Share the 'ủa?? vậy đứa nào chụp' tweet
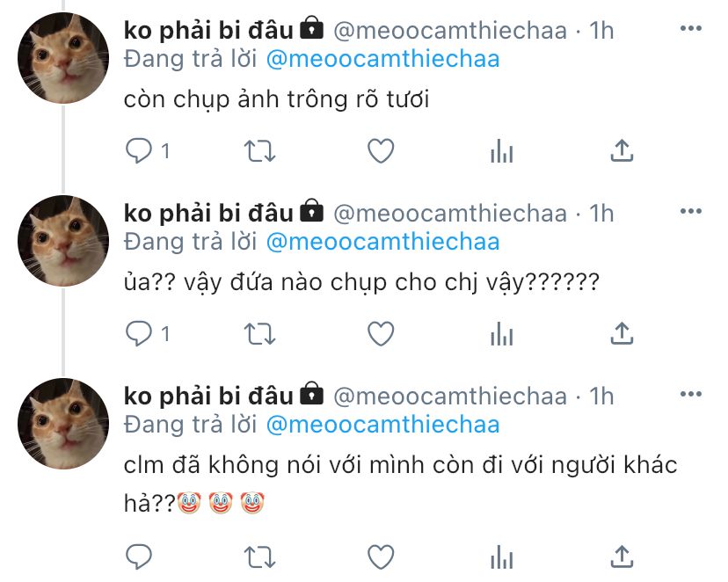This screenshot has width=728, height=582. click(622, 333)
